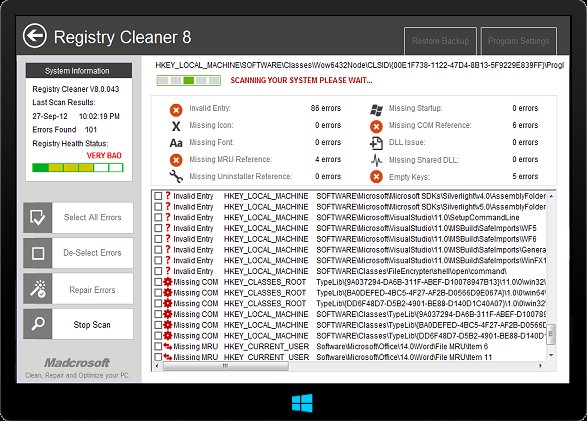Tick checkbox for File MRU Item 6 row
Viewport: 587px width, 421px height.
point(158,346)
